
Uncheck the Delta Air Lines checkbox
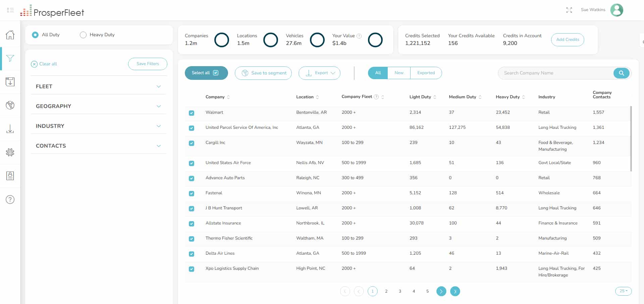point(192,254)
